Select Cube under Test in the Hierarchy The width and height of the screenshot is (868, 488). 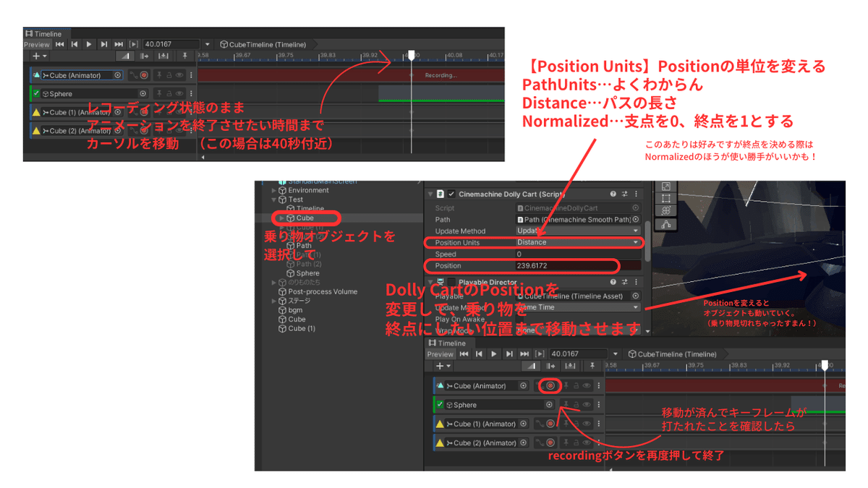pos(305,218)
